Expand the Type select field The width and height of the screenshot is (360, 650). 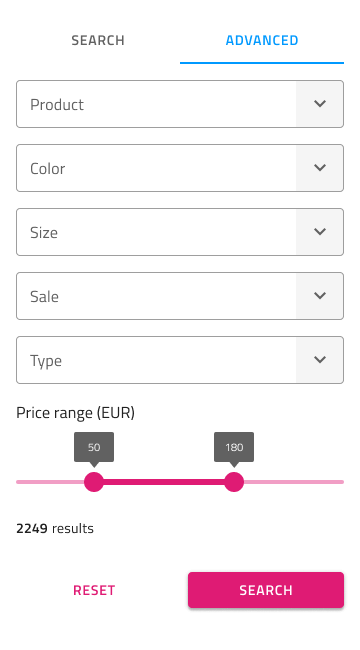click(x=180, y=360)
